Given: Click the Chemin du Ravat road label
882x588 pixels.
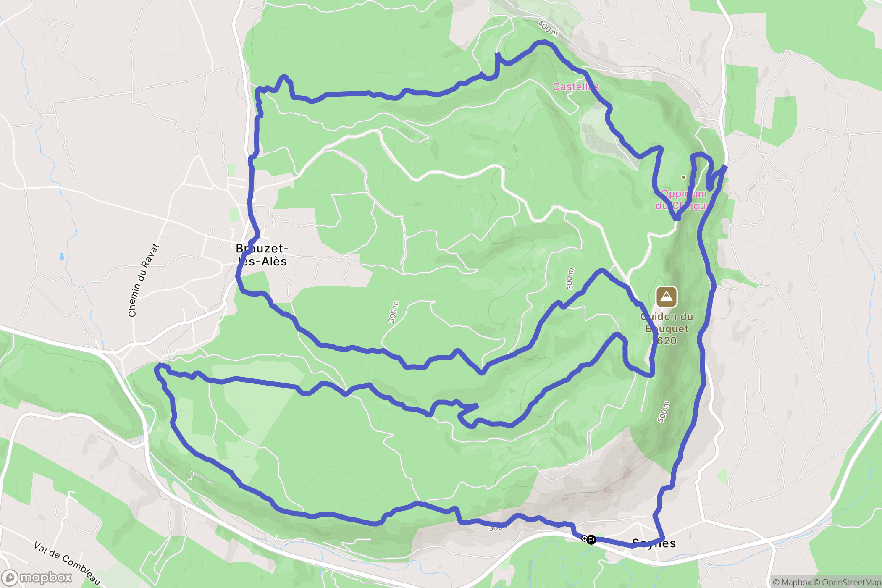Looking at the screenshot, I should tap(144, 280).
